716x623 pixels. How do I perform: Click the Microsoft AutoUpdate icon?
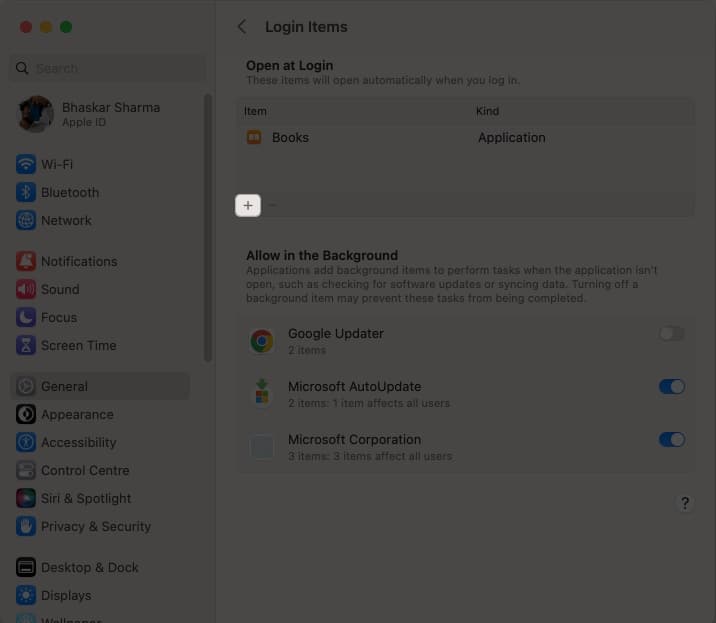click(x=262, y=392)
